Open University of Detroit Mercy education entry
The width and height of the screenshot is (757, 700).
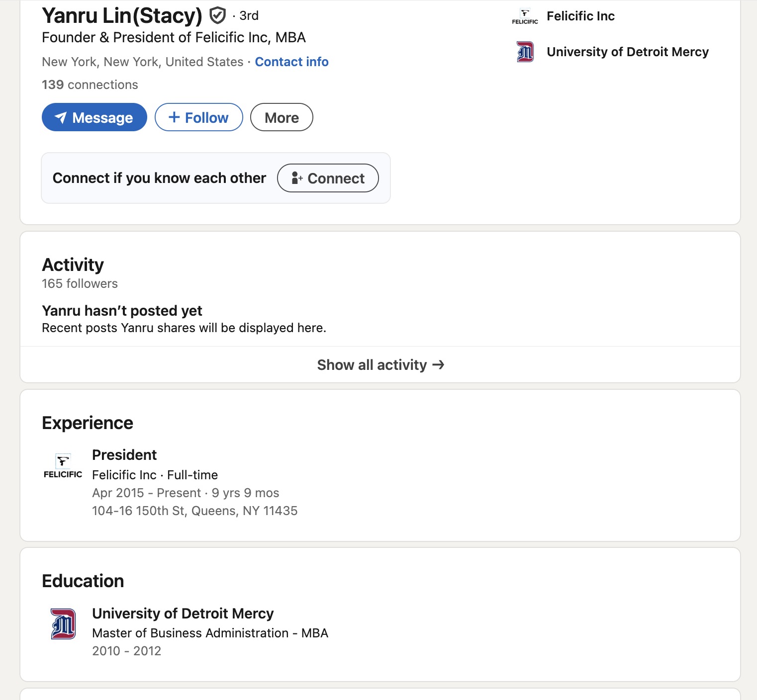[183, 613]
